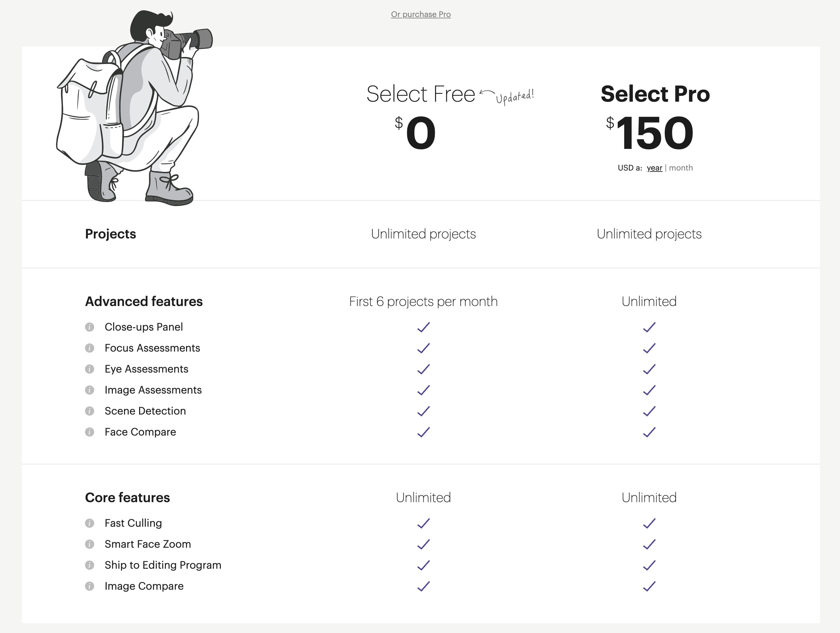Viewport: 840px width, 633px height.
Task: Choose the Select Pro plan heading
Action: [655, 94]
